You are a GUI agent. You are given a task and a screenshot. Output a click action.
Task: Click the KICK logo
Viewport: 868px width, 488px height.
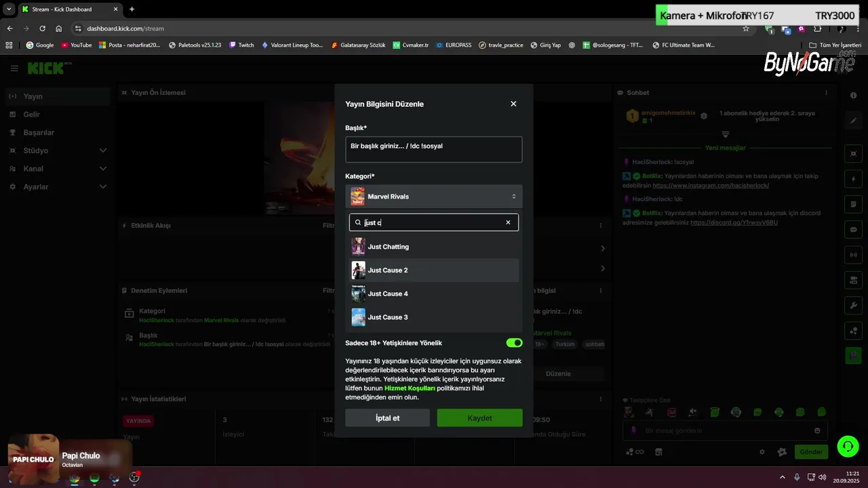coord(49,68)
